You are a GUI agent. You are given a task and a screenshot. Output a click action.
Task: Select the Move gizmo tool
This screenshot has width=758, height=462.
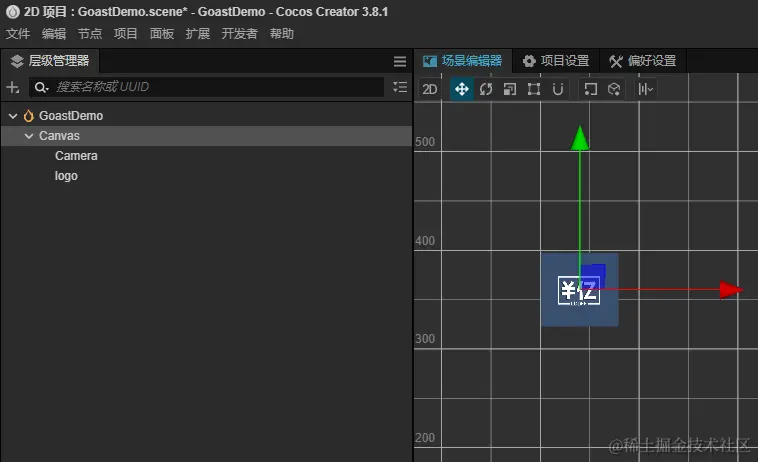pos(462,89)
